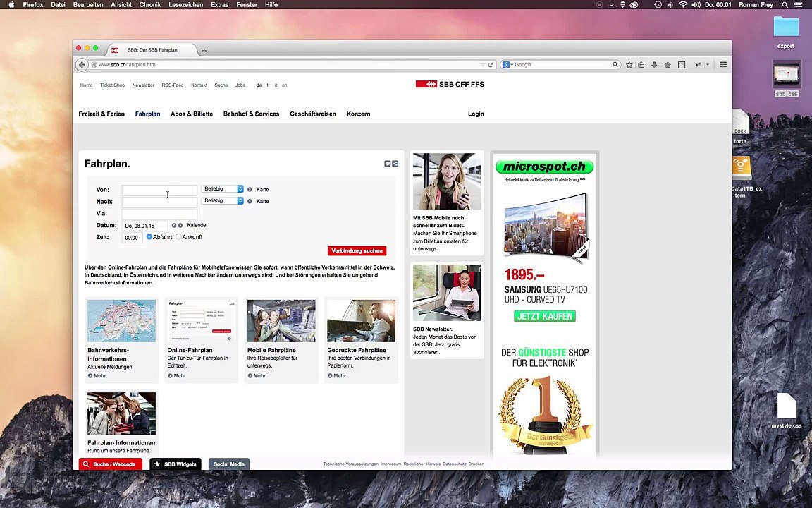Open Abos & Billette navigation item
Screen dimensions: 812x508
[x=192, y=114]
